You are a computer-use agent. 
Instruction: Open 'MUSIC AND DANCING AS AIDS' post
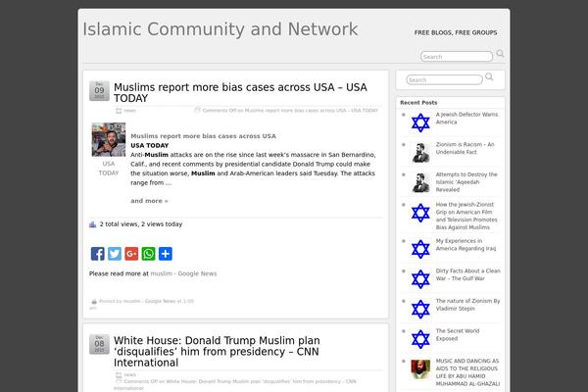(467, 372)
